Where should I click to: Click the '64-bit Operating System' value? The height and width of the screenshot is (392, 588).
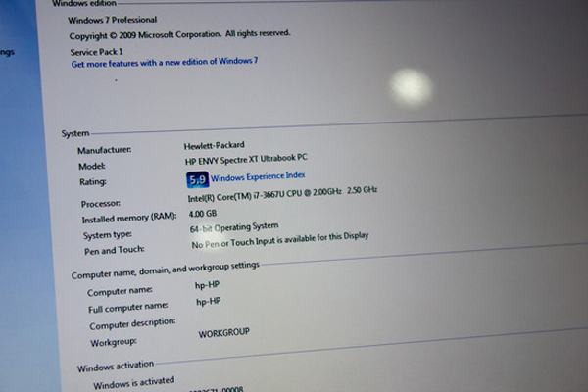point(234,227)
